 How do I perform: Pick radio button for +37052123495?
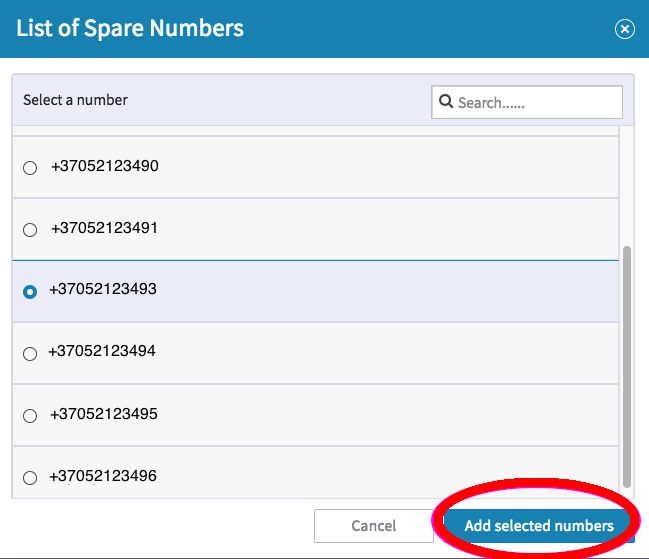[x=30, y=415]
